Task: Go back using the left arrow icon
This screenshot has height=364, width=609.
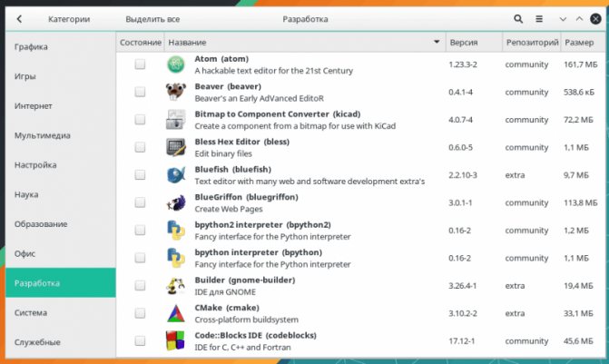Action: coord(19,19)
